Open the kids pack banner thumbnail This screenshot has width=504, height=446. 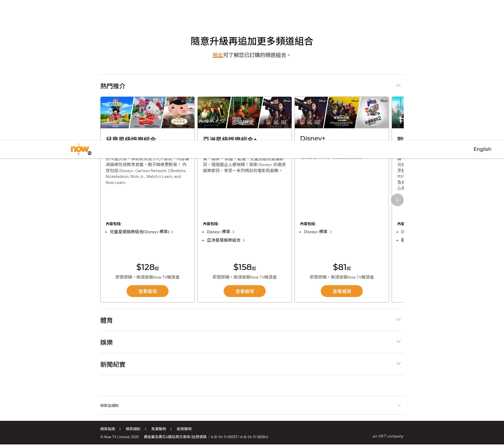tap(148, 113)
